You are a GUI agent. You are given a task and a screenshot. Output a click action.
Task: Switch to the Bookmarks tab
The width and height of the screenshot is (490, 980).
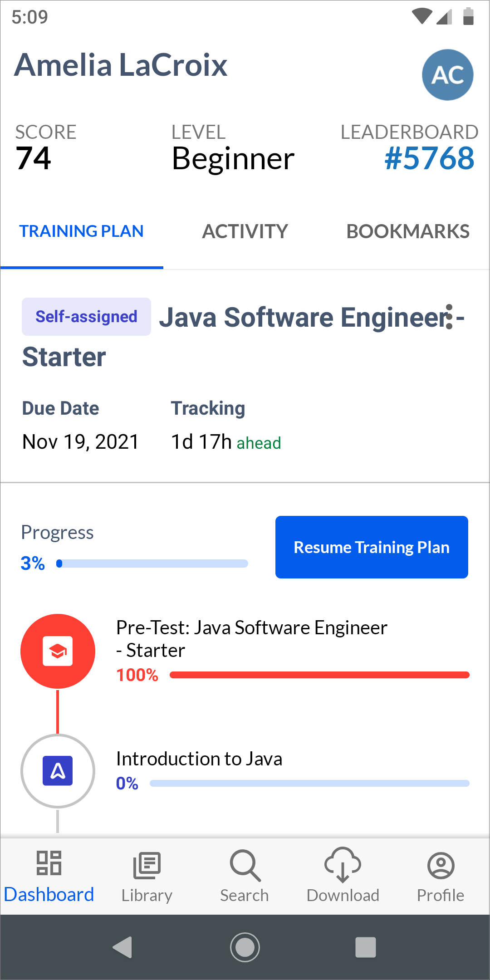point(408,231)
